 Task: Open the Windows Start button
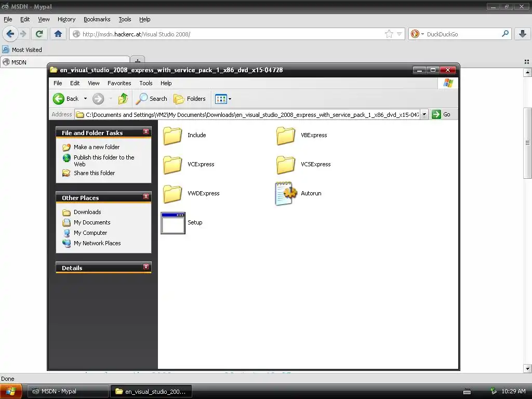point(11,391)
